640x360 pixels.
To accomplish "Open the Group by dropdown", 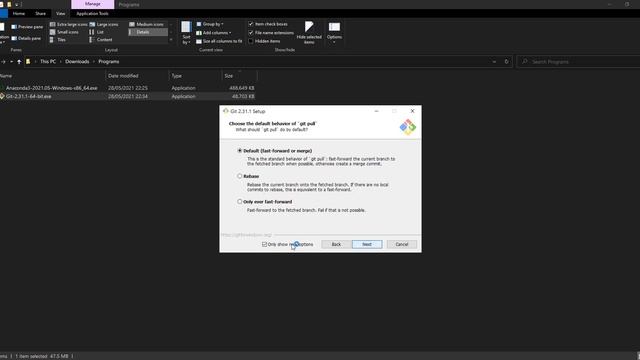I will click(x=210, y=24).
